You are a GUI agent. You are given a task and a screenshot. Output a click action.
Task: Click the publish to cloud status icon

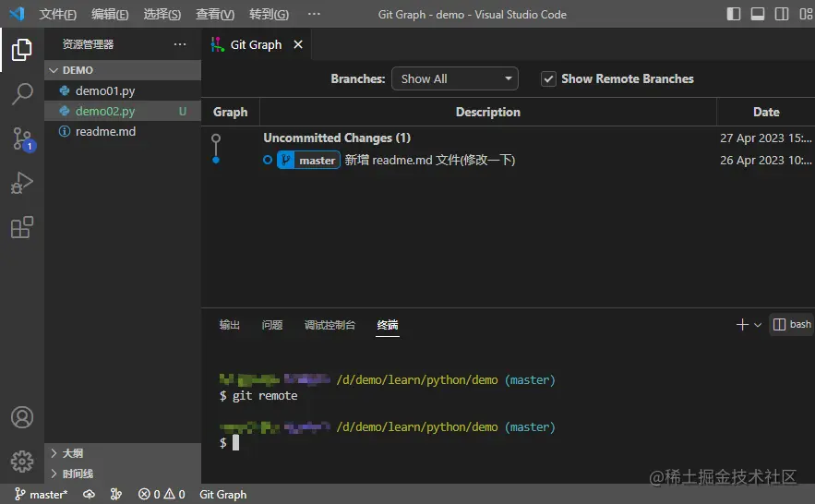click(x=89, y=494)
